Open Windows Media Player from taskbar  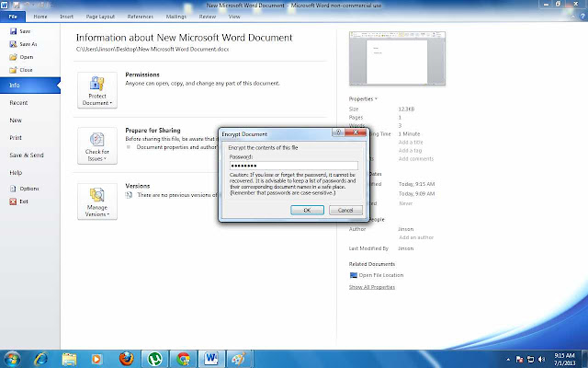[x=96, y=359]
